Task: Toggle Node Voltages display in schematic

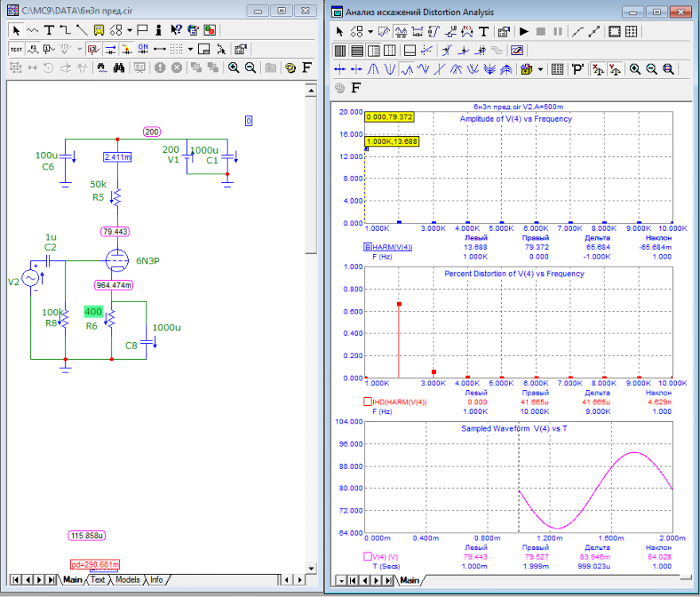Action: pos(92,49)
